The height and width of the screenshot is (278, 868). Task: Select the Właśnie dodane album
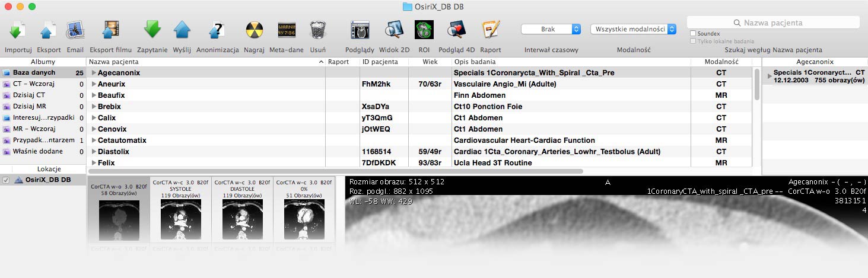click(x=43, y=151)
